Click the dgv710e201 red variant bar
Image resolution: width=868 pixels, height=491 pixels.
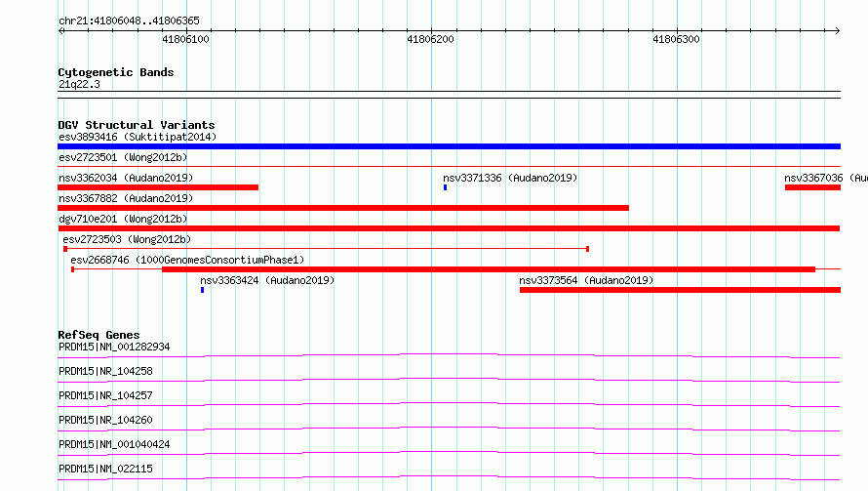pyautogui.click(x=449, y=228)
